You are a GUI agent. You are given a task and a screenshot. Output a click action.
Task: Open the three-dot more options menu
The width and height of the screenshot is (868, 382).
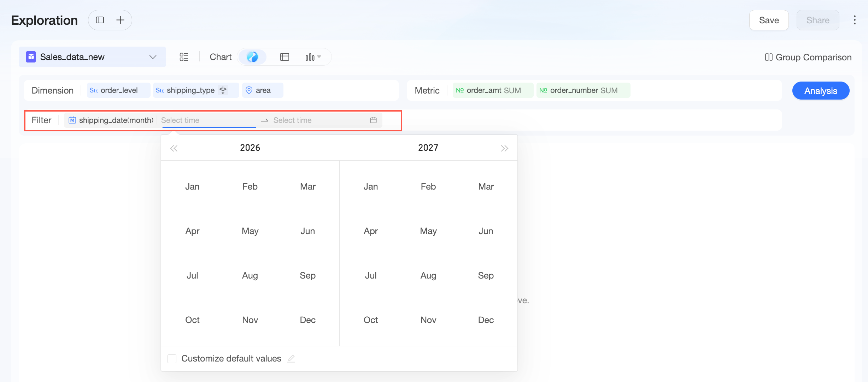coord(855,20)
